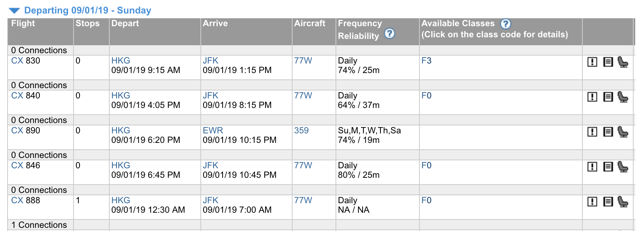Open the Frequency Reliability help icon

tap(390, 34)
